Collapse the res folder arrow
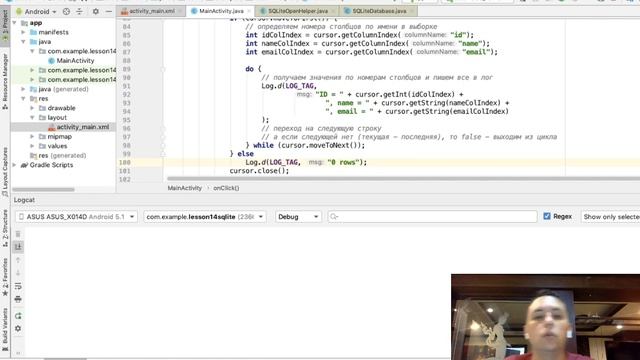The width and height of the screenshot is (640, 360). [24, 99]
